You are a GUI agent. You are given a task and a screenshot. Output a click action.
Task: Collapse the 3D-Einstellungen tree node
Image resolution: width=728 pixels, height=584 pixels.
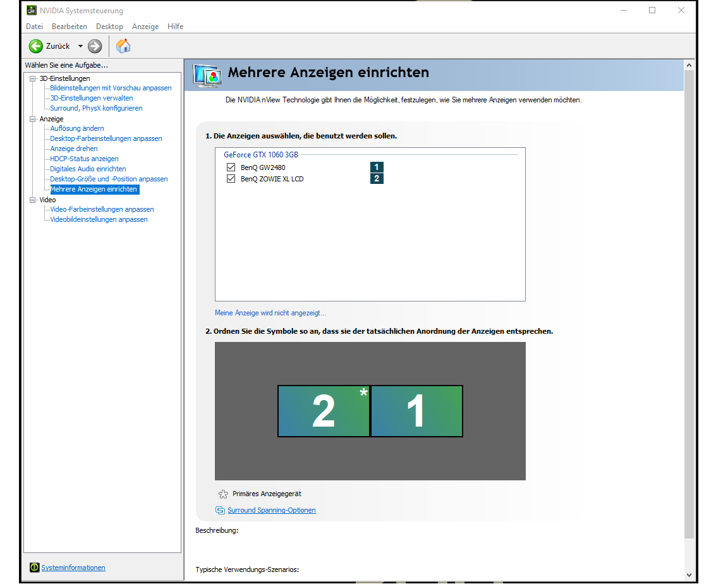pos(32,78)
